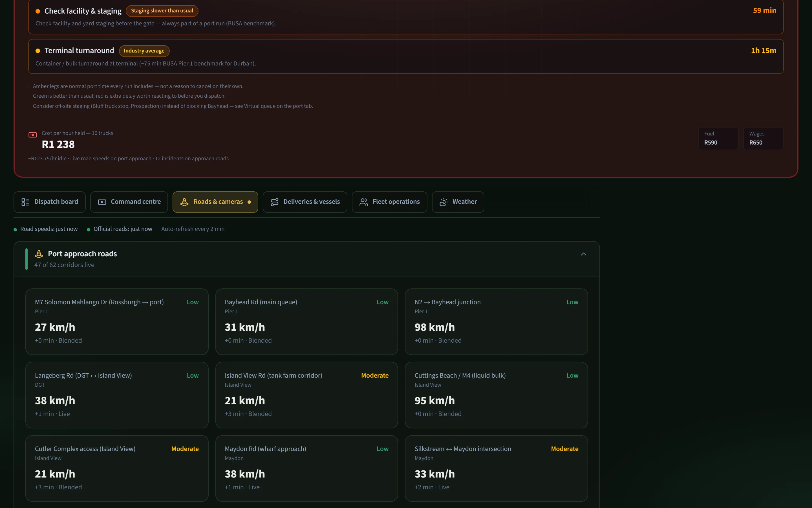This screenshot has height=508, width=812.
Task: Open the Weather tab
Action: [458, 202]
